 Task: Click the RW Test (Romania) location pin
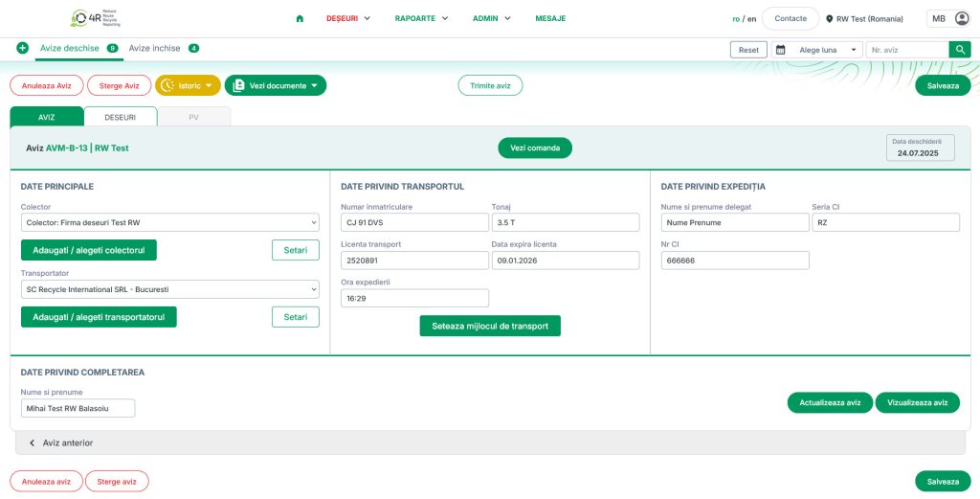(830, 18)
